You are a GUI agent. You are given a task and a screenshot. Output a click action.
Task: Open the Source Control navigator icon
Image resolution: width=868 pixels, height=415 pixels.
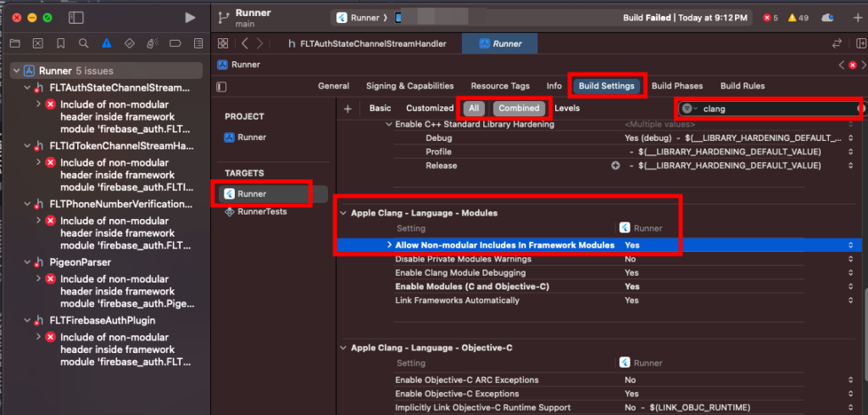37,43
